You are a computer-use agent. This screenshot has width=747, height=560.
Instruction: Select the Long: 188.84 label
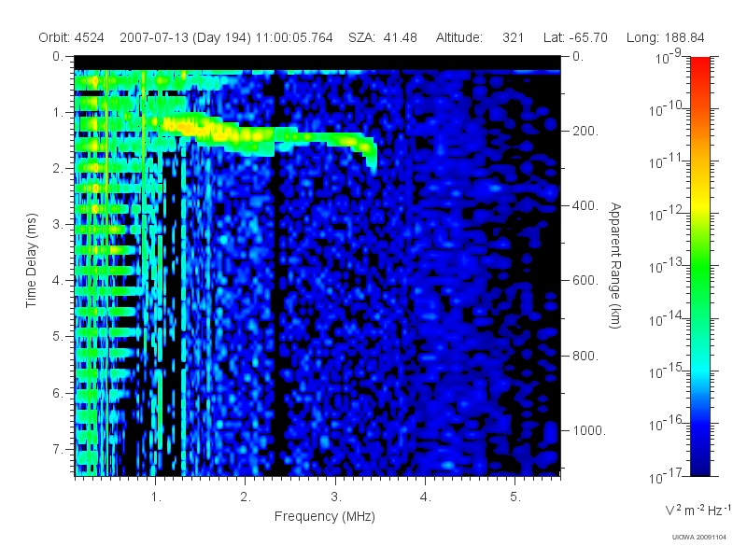[665, 37]
